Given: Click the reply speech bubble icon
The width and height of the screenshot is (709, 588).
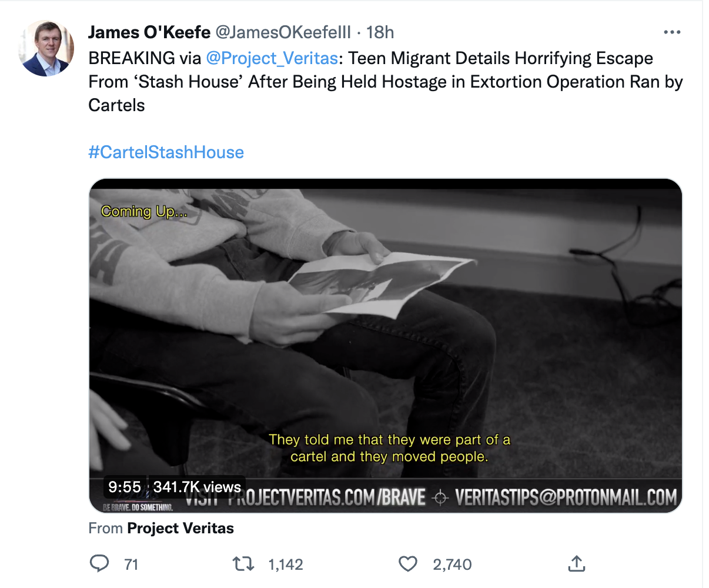Looking at the screenshot, I should pos(99,564).
